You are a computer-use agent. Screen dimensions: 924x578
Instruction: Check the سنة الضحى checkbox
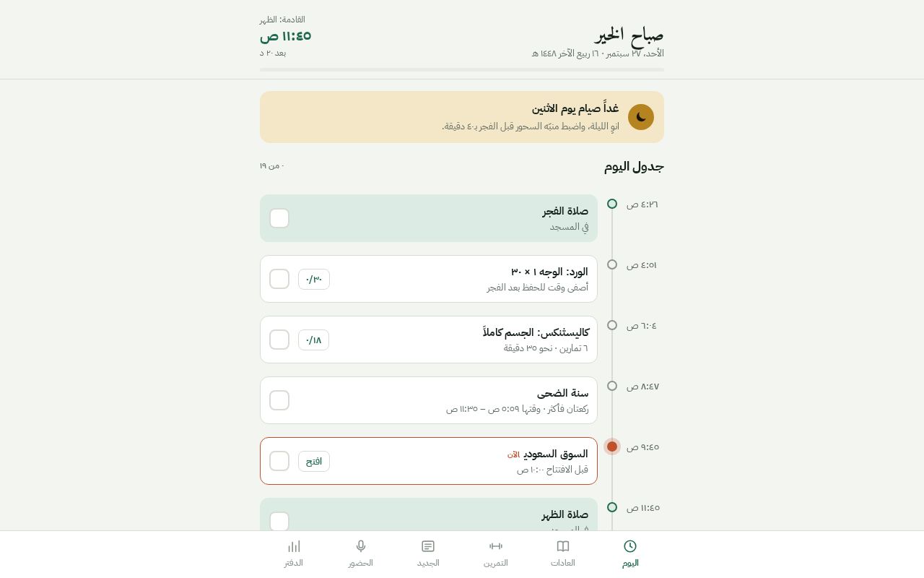279,400
